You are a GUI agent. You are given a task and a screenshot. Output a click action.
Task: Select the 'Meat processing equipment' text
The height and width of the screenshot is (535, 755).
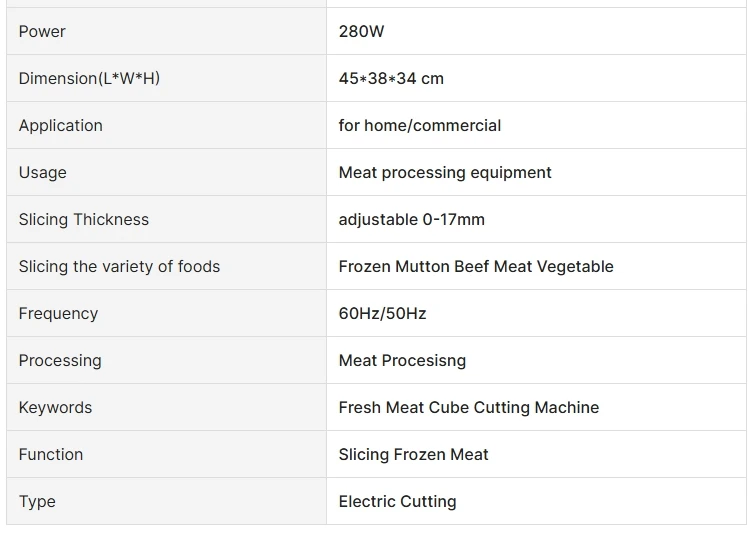coord(445,172)
